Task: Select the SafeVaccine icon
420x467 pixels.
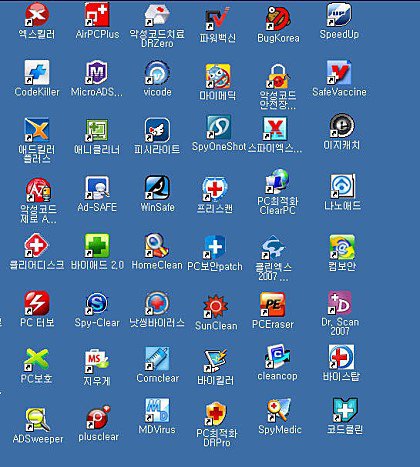Action: (339, 72)
